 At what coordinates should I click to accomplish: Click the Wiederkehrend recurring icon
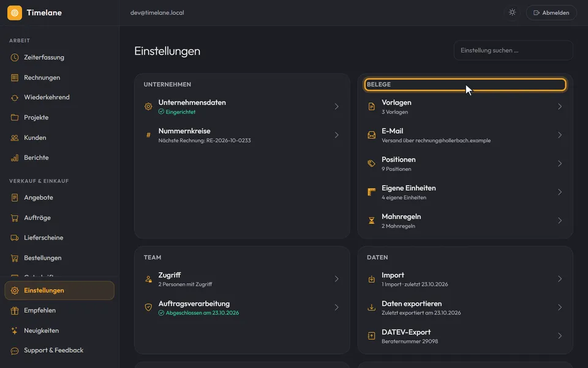coord(15,98)
